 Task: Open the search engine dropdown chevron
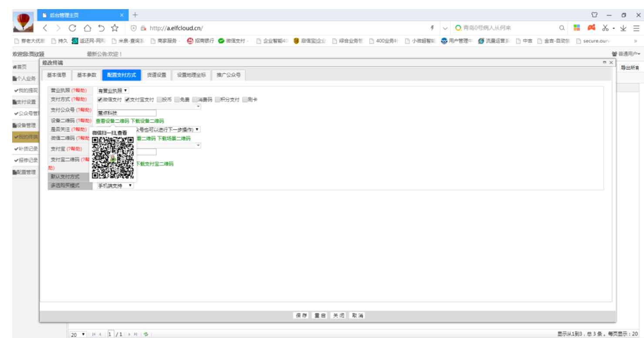click(x=445, y=28)
